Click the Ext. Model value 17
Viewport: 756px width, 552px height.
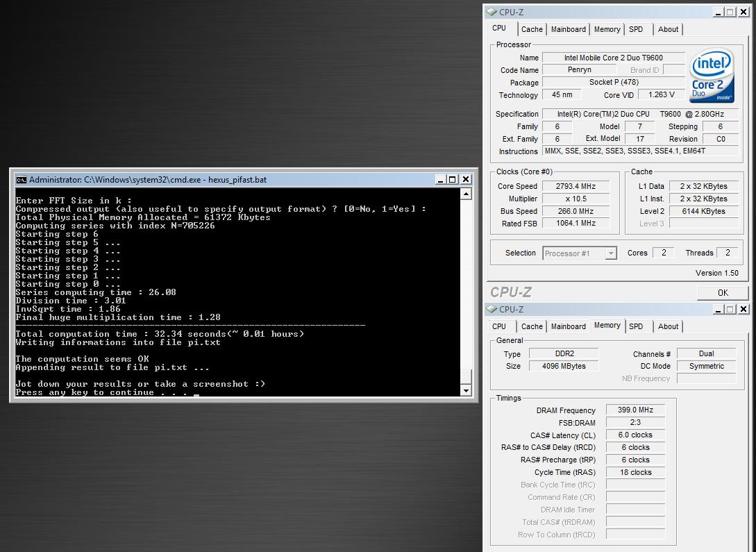point(640,139)
